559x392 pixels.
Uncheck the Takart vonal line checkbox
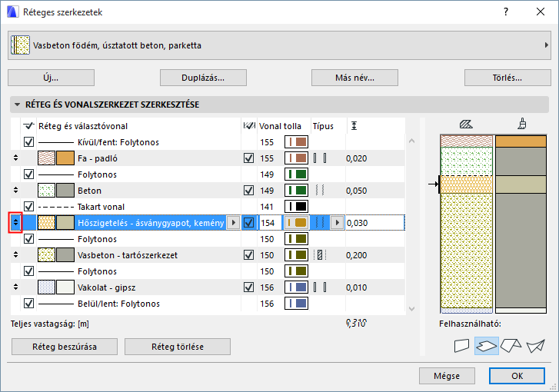(29, 207)
